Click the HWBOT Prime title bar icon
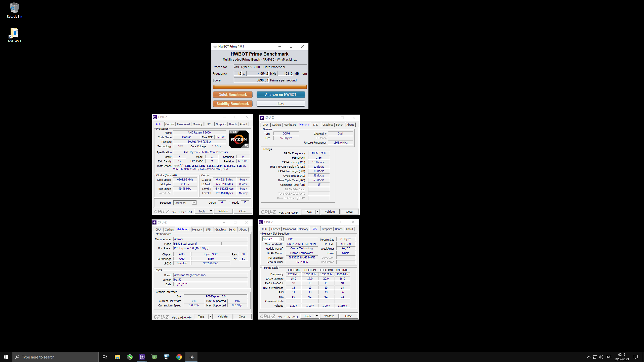The image size is (644, 362). click(x=215, y=47)
